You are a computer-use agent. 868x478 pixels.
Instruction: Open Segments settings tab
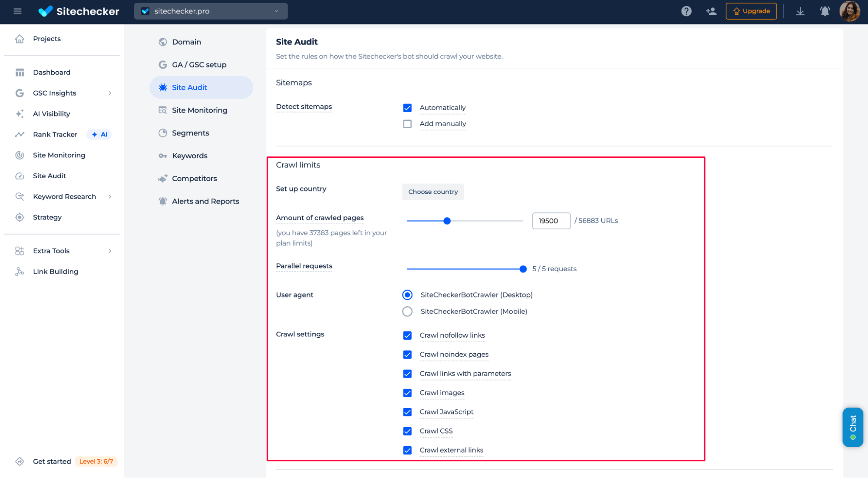point(190,133)
